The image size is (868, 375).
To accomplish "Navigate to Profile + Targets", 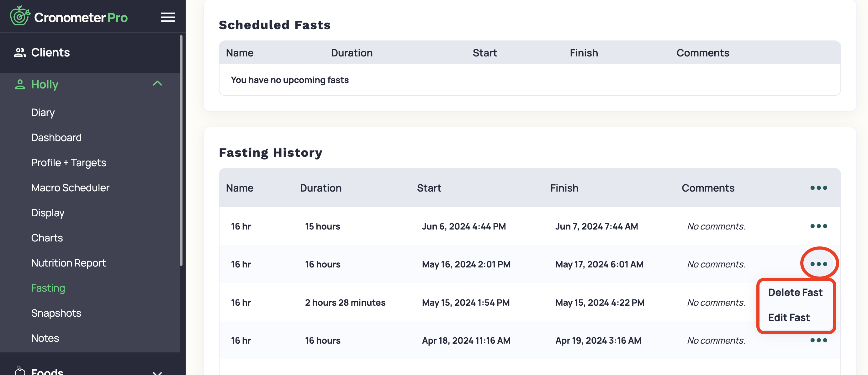I will pyautogui.click(x=68, y=162).
